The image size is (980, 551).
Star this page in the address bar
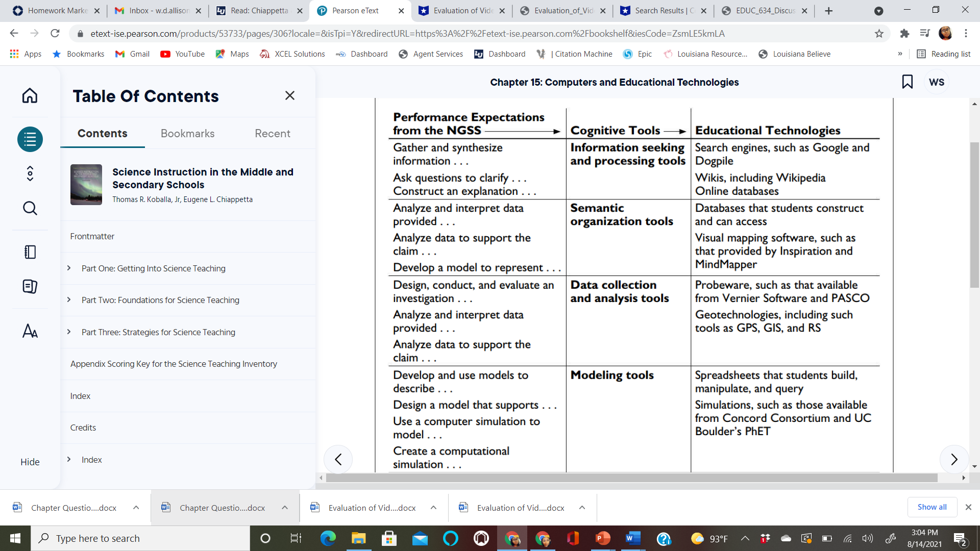879,34
